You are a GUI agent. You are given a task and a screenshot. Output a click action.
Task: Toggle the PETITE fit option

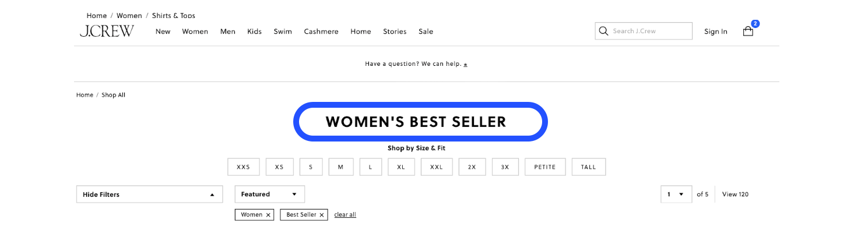(x=545, y=167)
